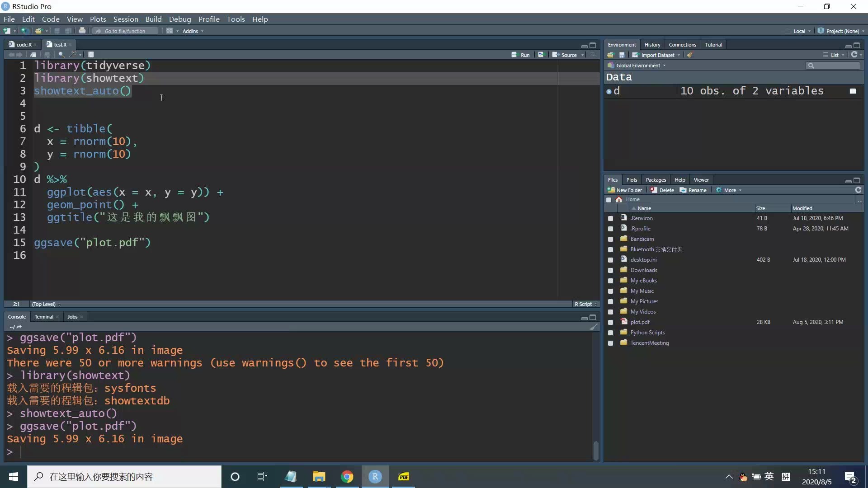The height and width of the screenshot is (488, 868).
Task: Open the Session menu
Action: (126, 19)
